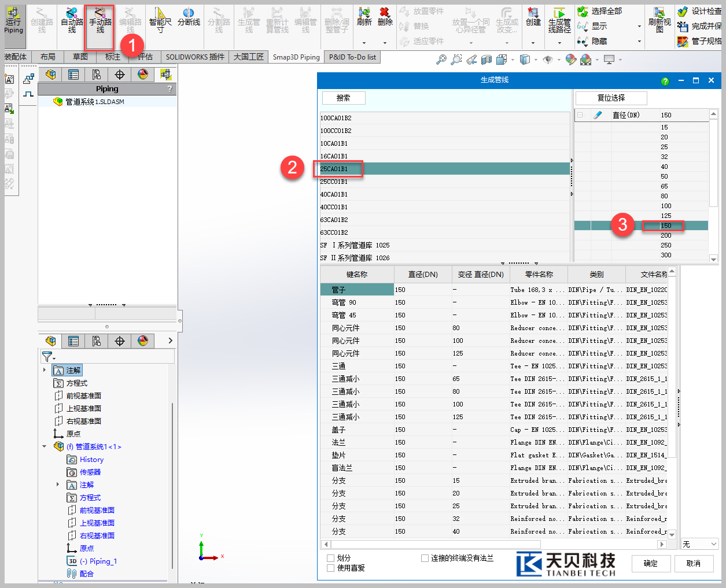Screen dimensions: 726x588
Task: Open the dropdown arrow under 创建
Action: click(x=533, y=43)
